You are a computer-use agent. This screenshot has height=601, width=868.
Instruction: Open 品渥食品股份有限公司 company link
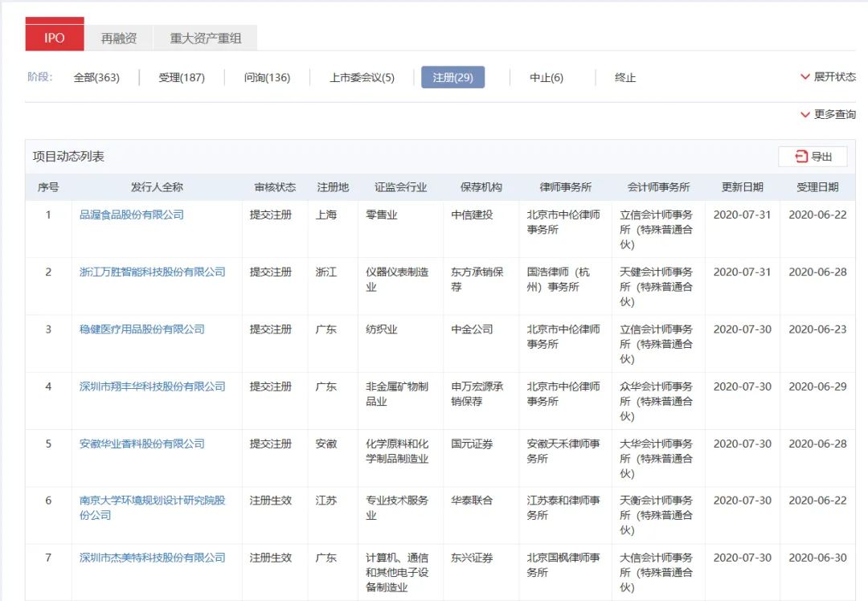tap(132, 215)
